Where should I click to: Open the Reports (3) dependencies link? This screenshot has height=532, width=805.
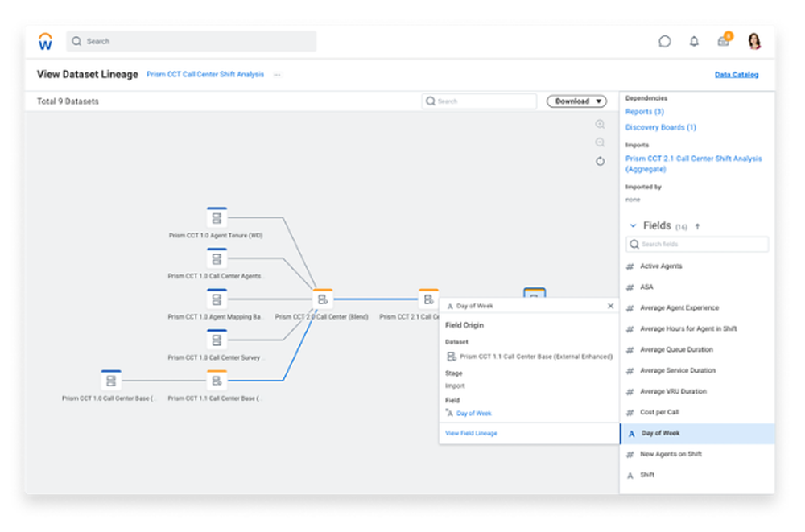click(644, 112)
